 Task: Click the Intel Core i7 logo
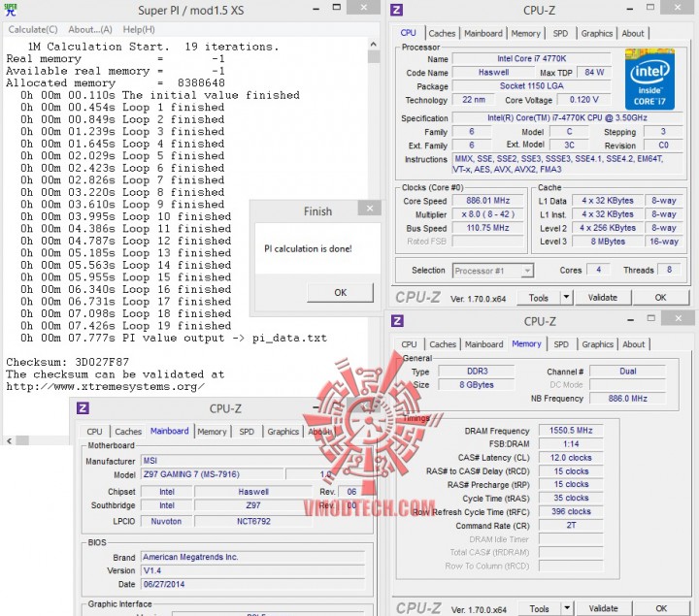pyautogui.click(x=649, y=80)
